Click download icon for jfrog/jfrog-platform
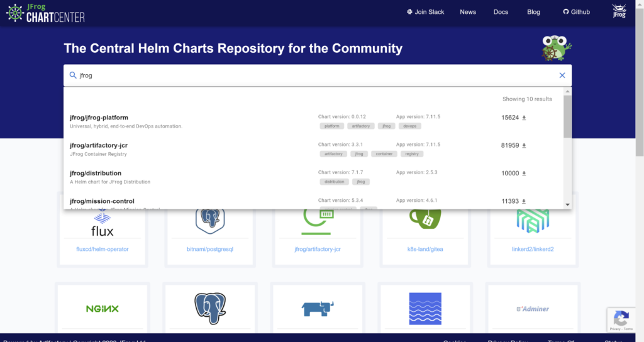644x342 pixels. 524,118
